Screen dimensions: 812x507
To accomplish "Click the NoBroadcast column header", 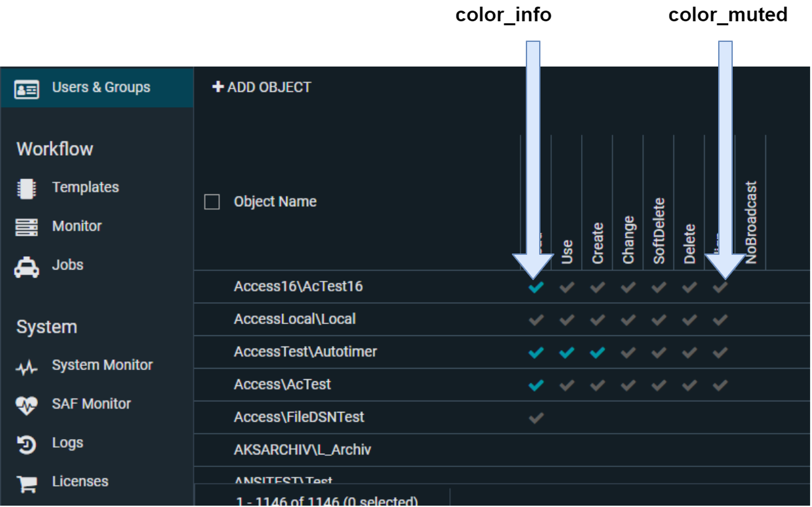I will click(751, 223).
